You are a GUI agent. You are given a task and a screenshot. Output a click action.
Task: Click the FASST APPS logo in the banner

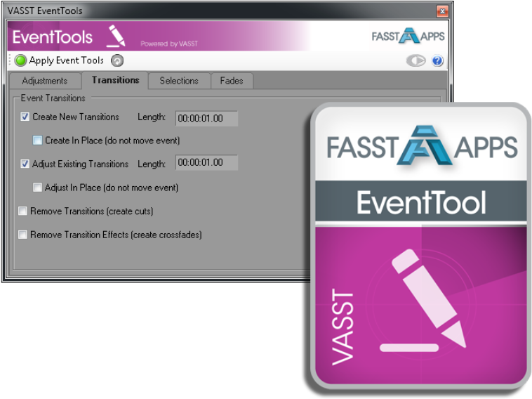pos(408,36)
